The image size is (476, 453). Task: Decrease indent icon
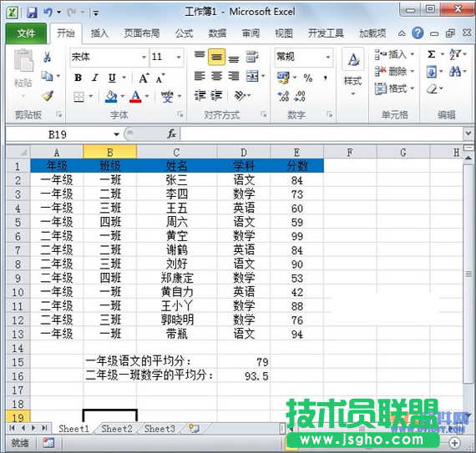pos(200,95)
